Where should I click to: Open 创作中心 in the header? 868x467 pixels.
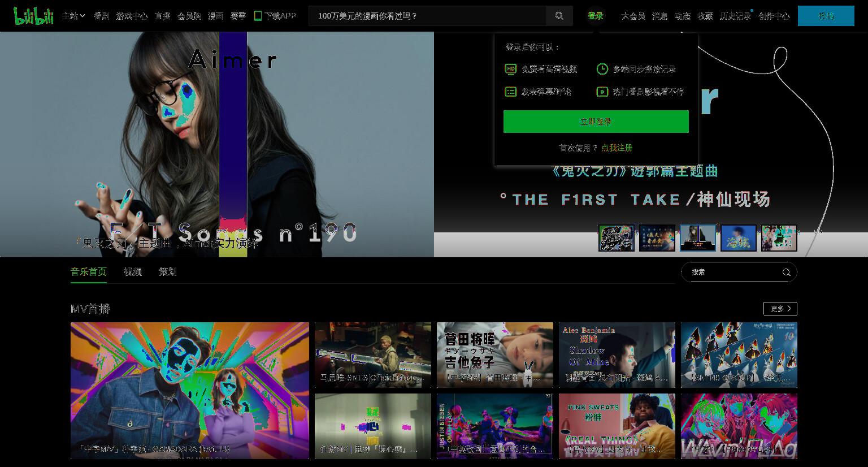coord(774,16)
